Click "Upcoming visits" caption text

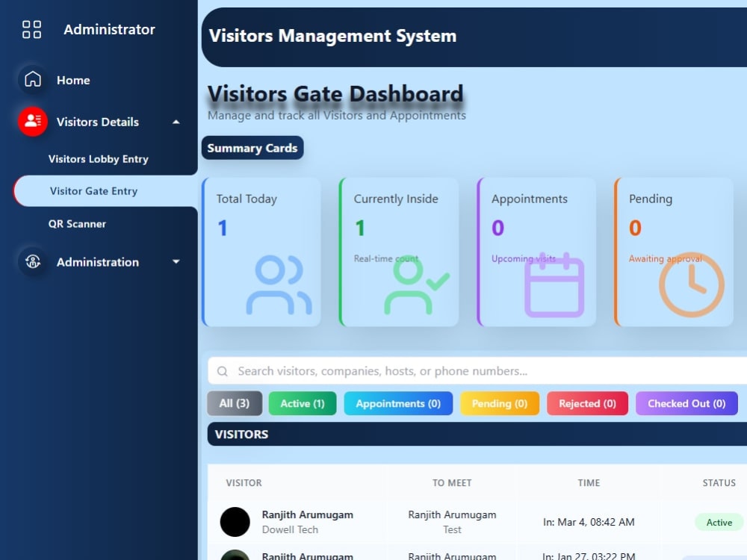pyautogui.click(x=524, y=258)
